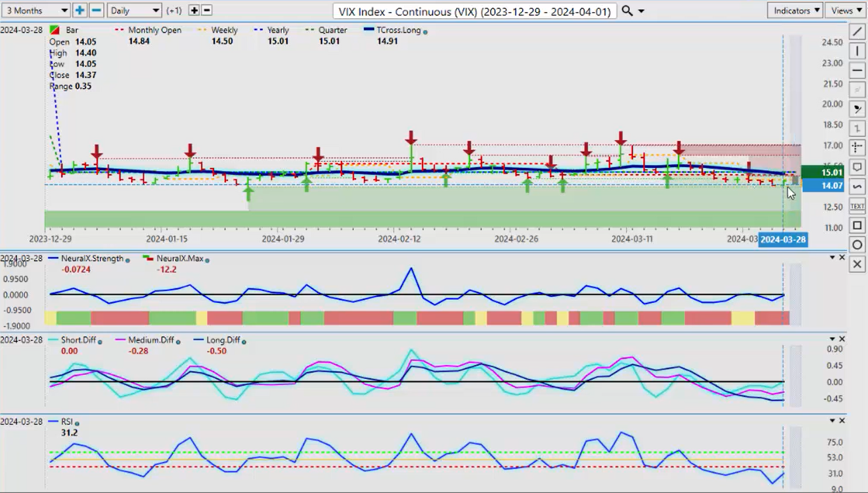Click the TCross.Long legend label
The width and height of the screenshot is (868, 493).
click(x=398, y=30)
